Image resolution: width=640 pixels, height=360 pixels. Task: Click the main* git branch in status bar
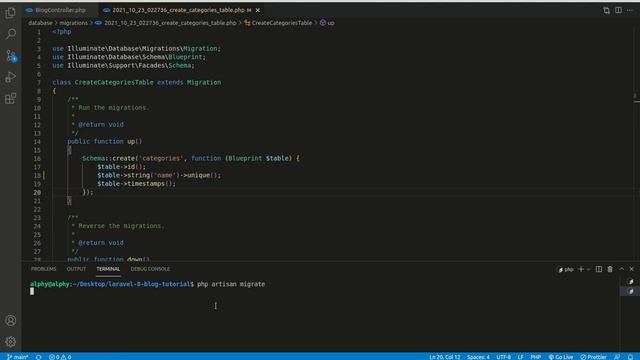tap(18, 357)
